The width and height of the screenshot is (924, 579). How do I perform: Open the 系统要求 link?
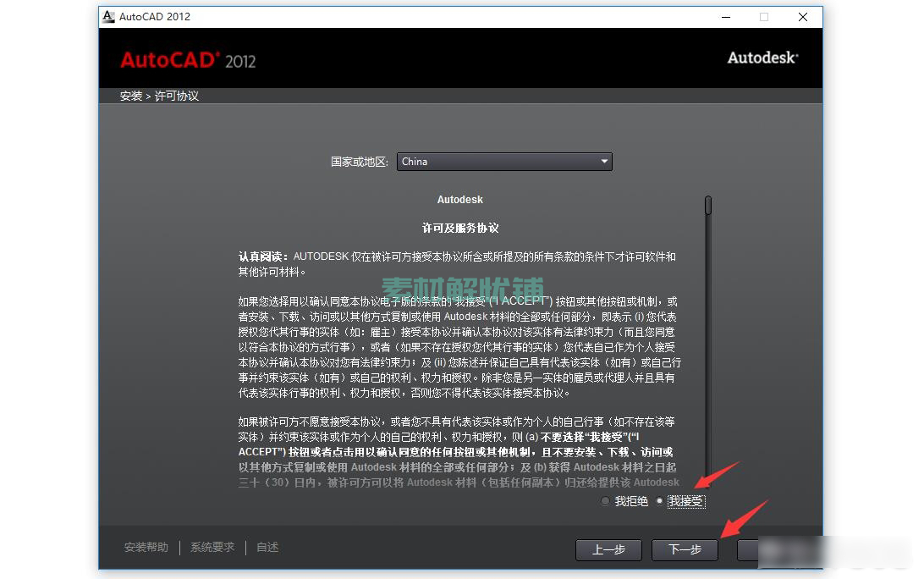212,547
